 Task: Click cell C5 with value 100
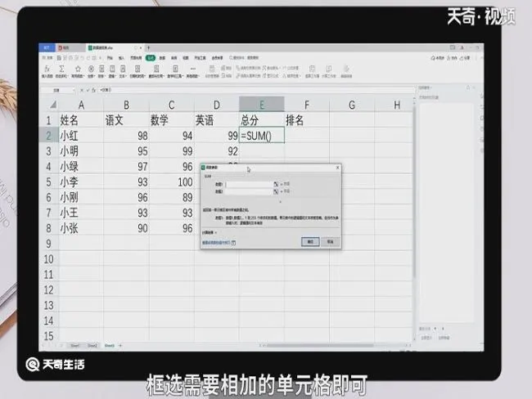pos(171,182)
